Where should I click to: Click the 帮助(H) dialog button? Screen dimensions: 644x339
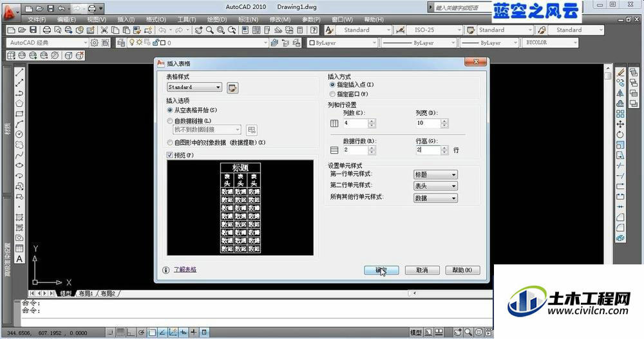click(462, 270)
